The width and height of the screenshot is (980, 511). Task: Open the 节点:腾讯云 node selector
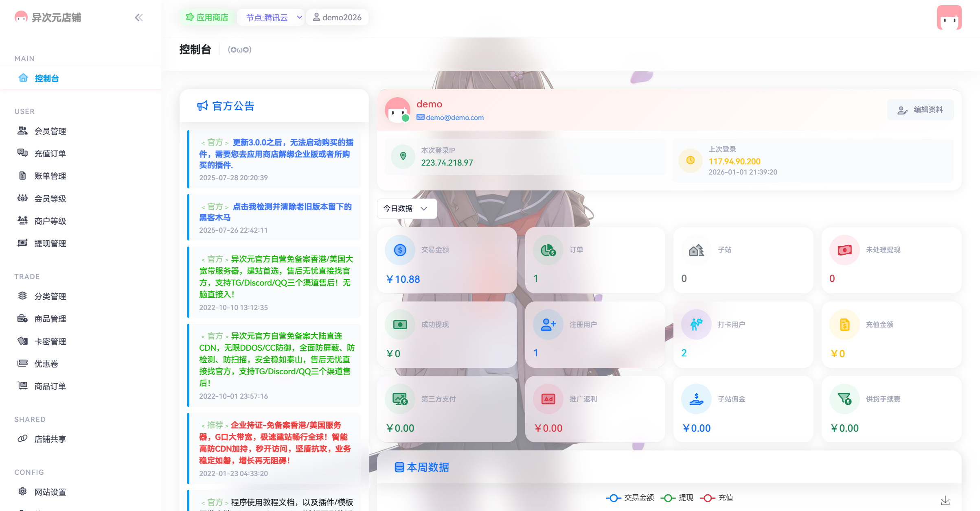point(270,17)
